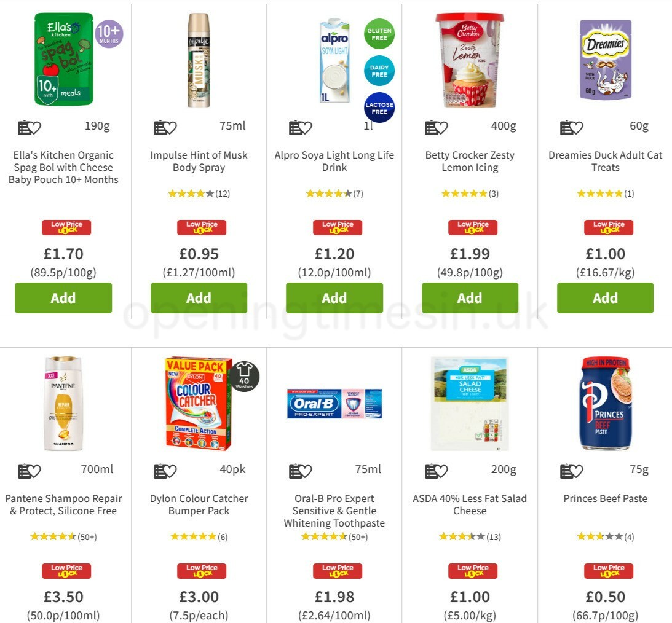Screen dimensions: 672x623
Task: Click the Gluten Free badge on Alpro drink
Action: coord(379,34)
